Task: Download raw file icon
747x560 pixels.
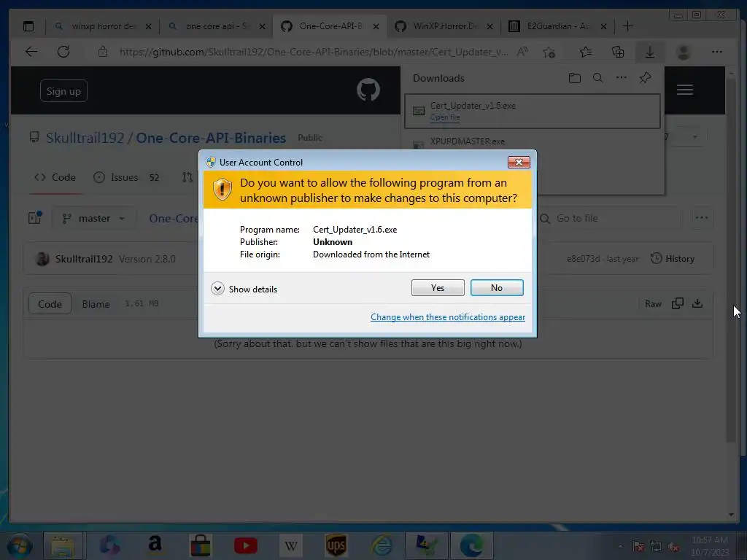Action: [x=697, y=304]
